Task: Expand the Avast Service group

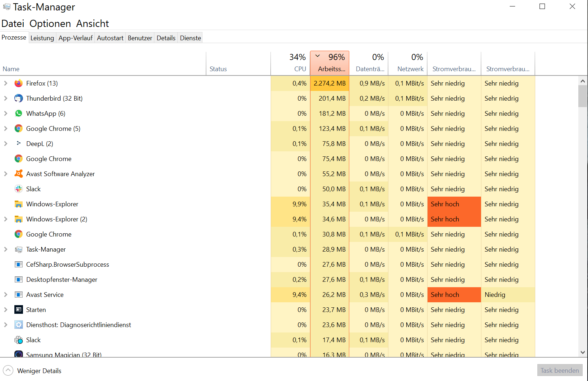Action: pyautogui.click(x=5, y=295)
